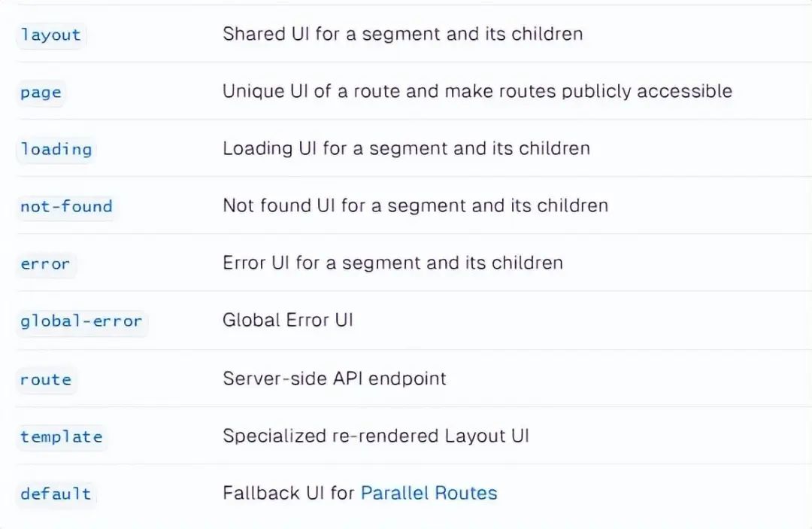Open the global-error file convention
The width and height of the screenshot is (812, 529).
[81, 321]
